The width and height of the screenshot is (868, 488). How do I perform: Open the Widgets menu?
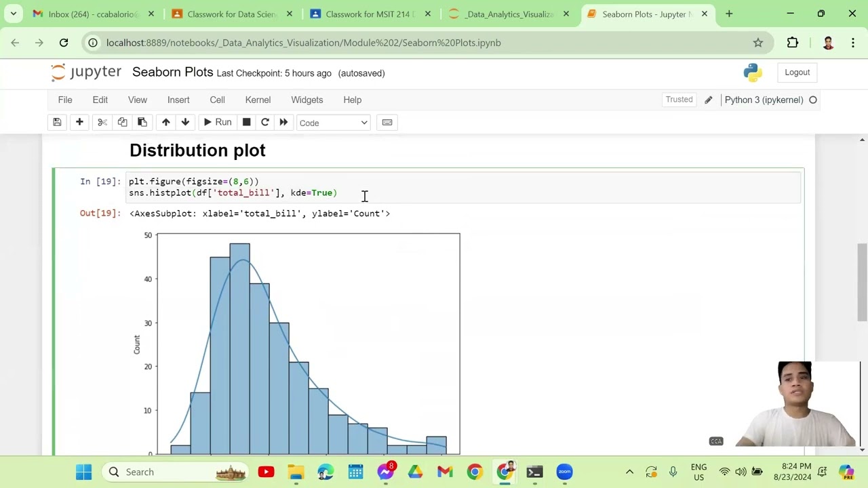(x=307, y=100)
